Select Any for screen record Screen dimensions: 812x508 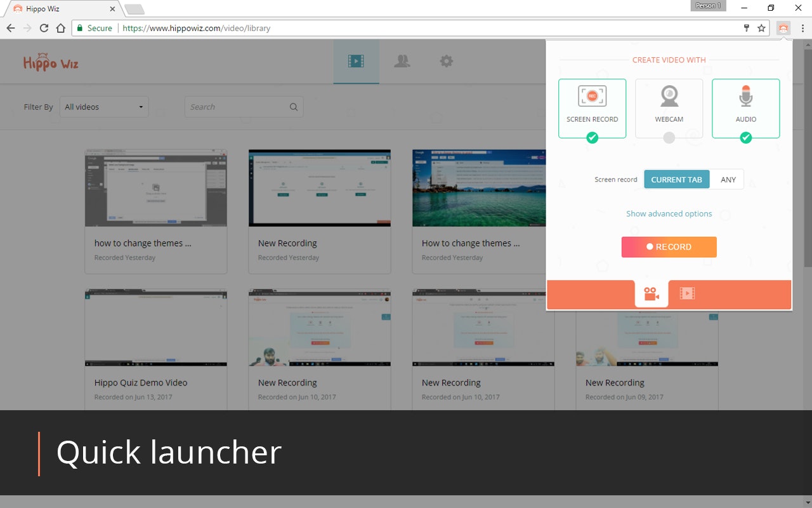728,179
